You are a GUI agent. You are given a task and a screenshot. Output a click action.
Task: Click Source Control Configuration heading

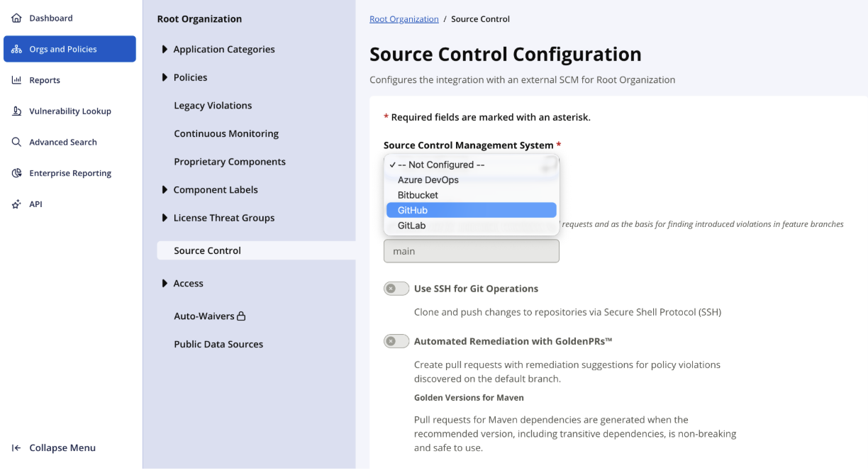pos(506,54)
